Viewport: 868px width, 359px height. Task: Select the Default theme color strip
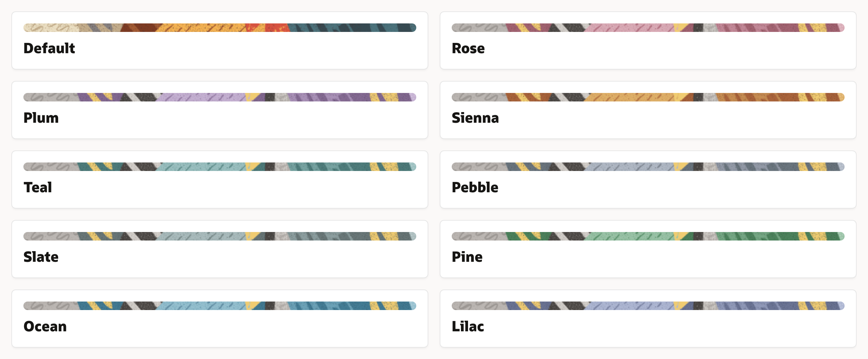220,28
